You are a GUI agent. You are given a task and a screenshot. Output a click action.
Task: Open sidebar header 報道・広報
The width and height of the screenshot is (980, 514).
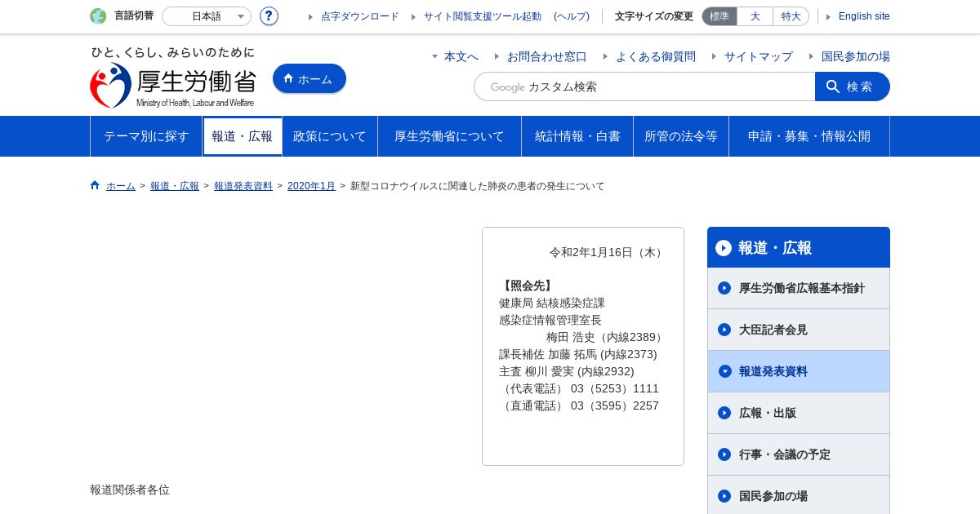pyautogui.click(x=799, y=247)
